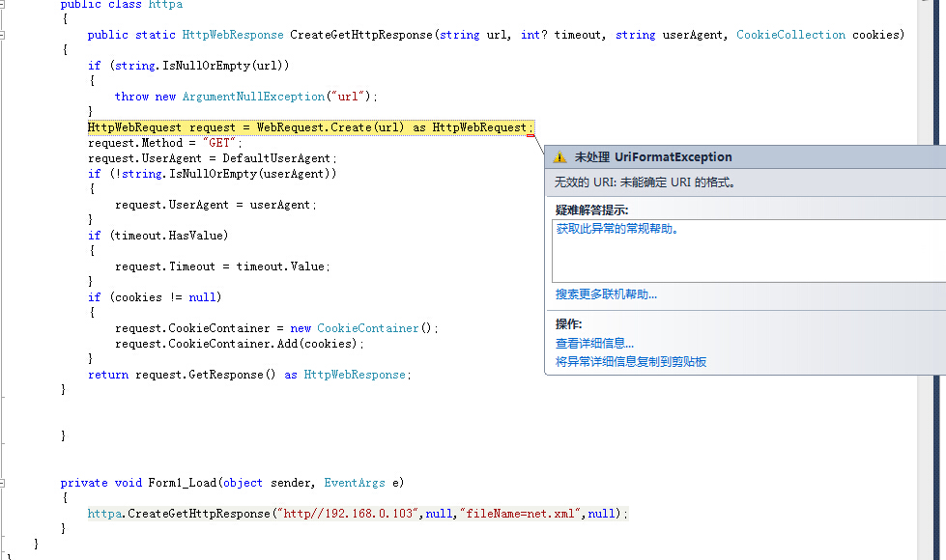Click the new CookieContainer() assignment line
Image resolution: width=946 pixels, height=560 pixels.
tap(277, 328)
